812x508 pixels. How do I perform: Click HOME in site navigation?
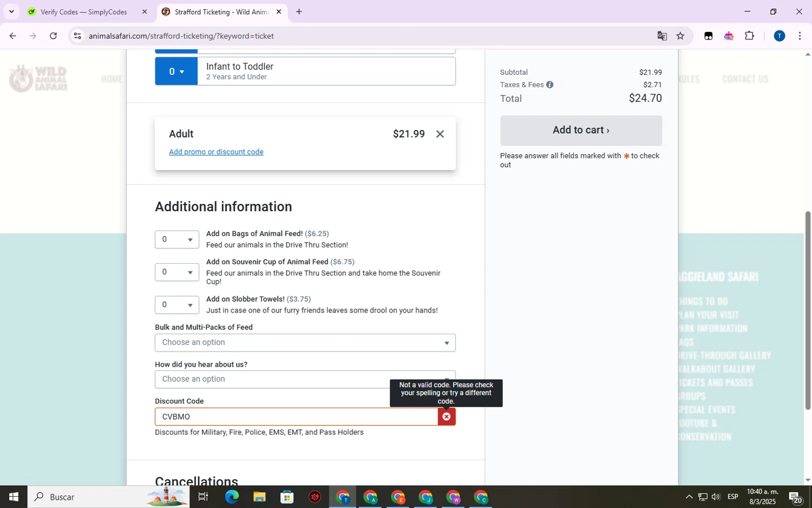click(112, 79)
